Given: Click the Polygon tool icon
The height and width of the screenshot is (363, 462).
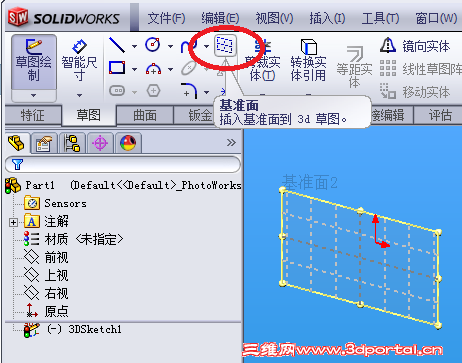Looking at the screenshot, I should point(153,90).
